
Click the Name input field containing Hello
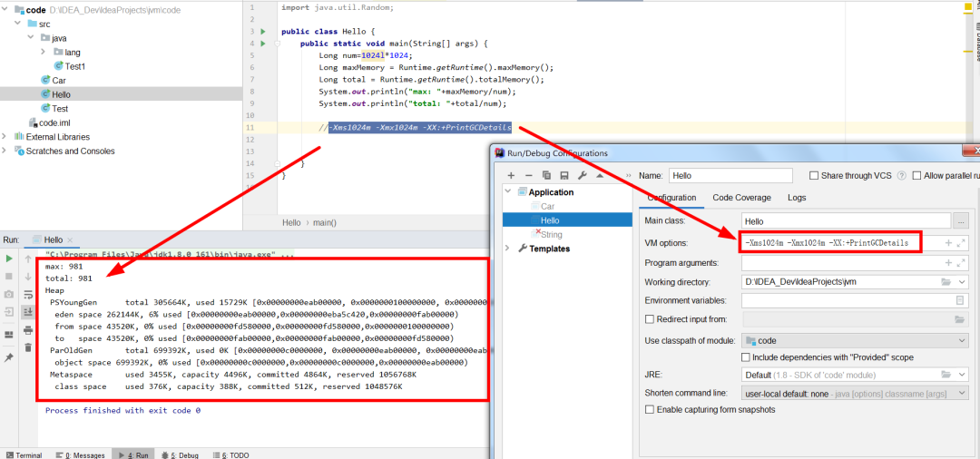pos(730,175)
